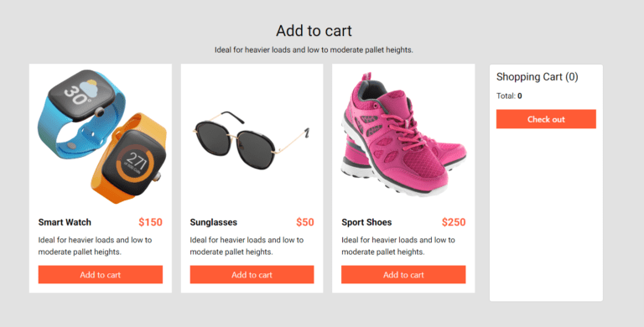Click the Add to cart page heading
The height and width of the screenshot is (327, 644).
point(314,31)
